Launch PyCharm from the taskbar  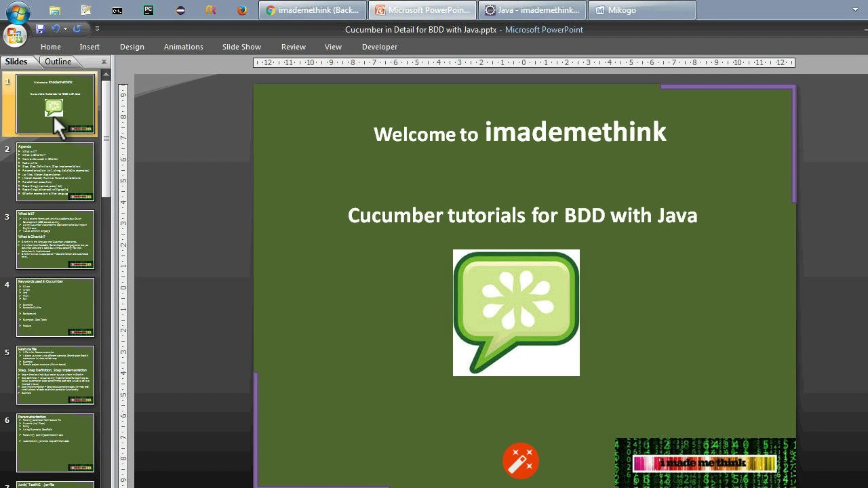149,10
